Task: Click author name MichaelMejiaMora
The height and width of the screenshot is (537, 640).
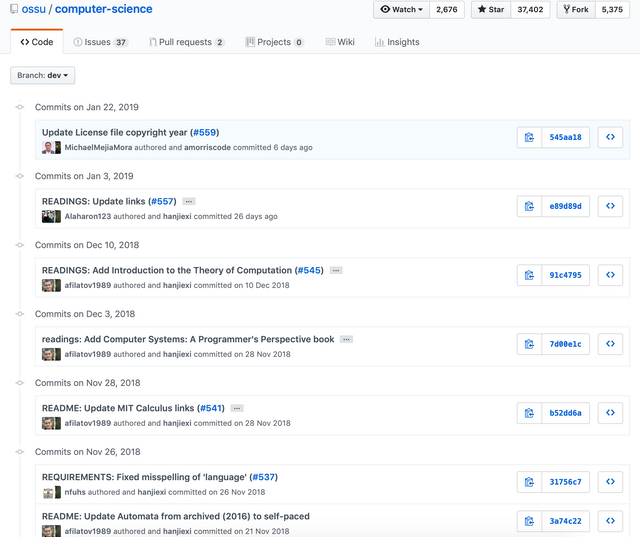Action: point(98,147)
